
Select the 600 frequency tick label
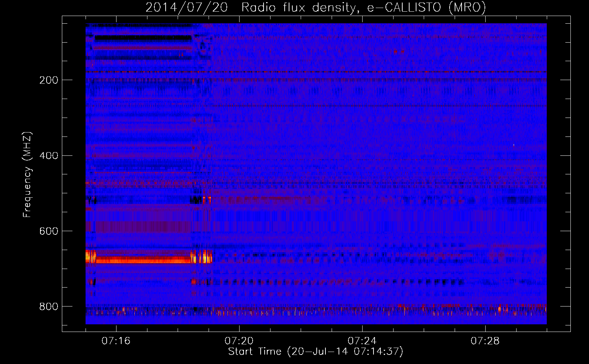[x=49, y=232]
